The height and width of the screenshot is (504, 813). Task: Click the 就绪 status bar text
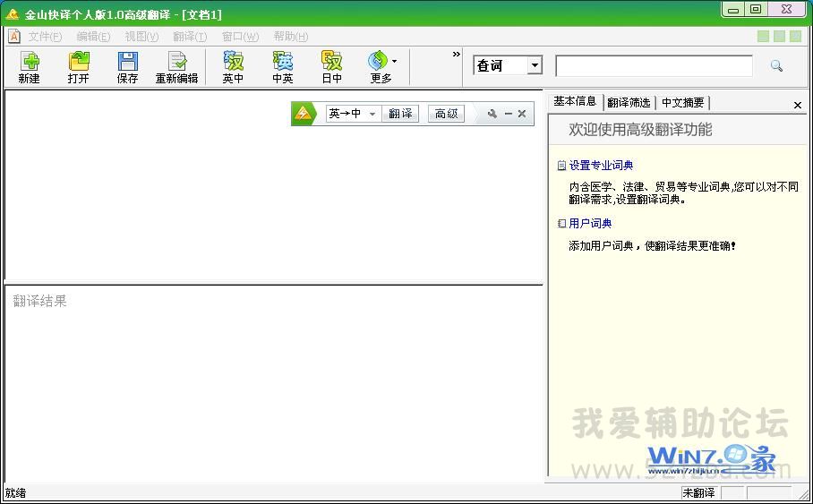(x=15, y=492)
